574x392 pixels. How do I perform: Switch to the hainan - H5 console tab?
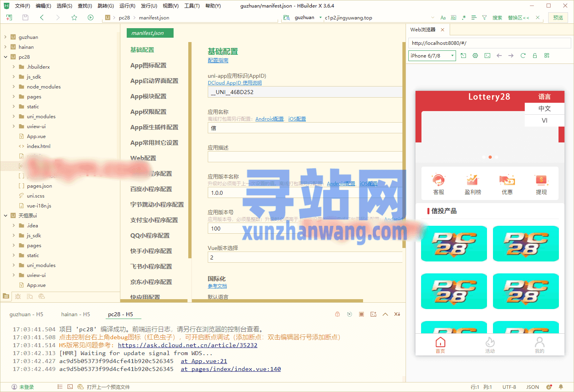(75, 314)
